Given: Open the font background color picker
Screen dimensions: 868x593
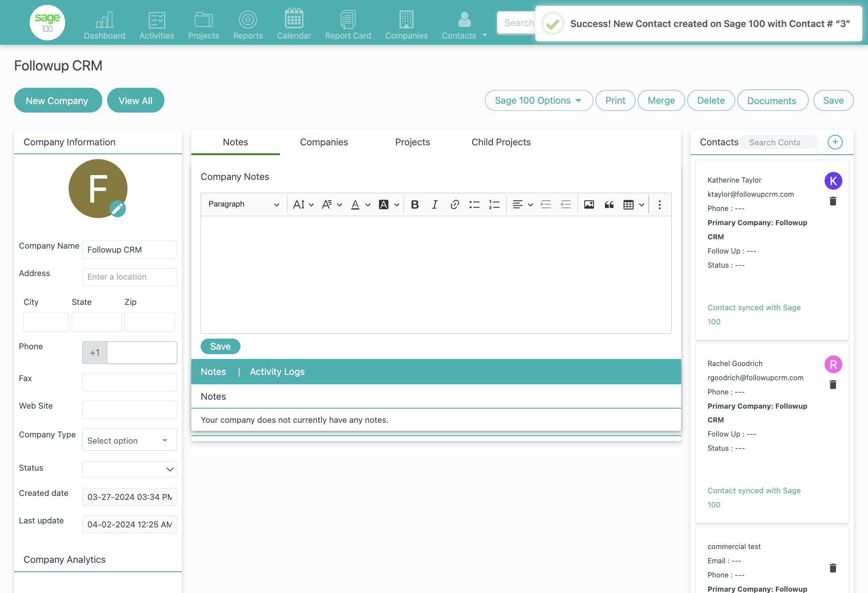Looking at the screenshot, I should click(389, 204).
